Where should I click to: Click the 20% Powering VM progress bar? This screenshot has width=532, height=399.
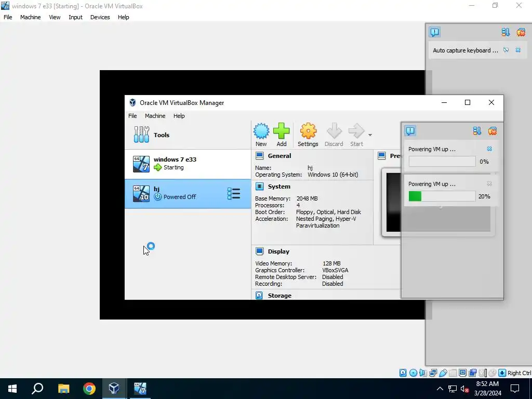[x=442, y=196]
